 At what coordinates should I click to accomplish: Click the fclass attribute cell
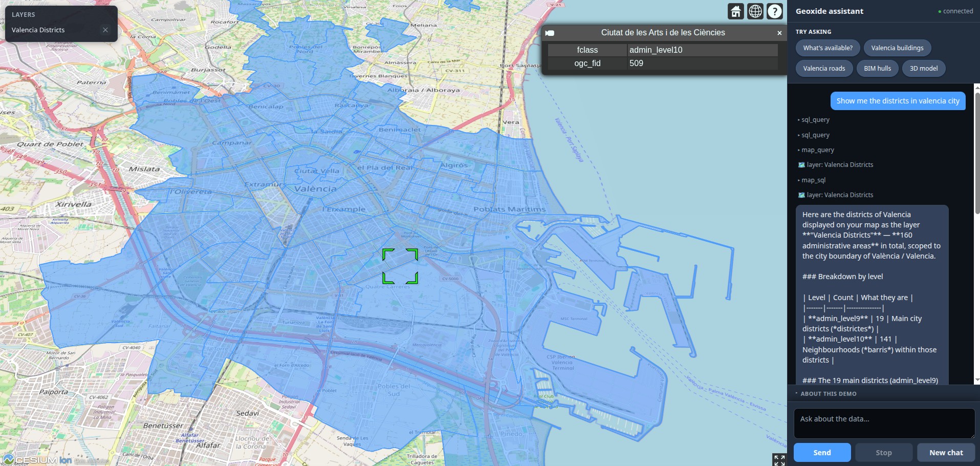tap(587, 50)
